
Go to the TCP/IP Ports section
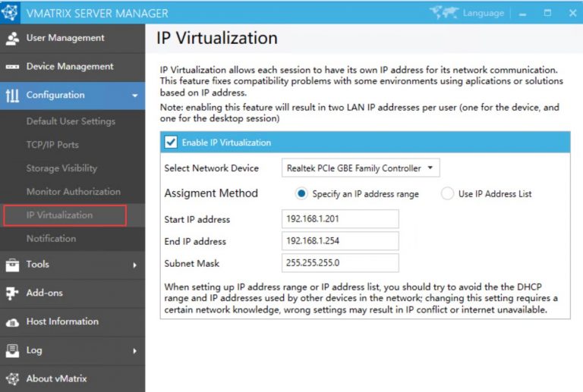[52, 145]
